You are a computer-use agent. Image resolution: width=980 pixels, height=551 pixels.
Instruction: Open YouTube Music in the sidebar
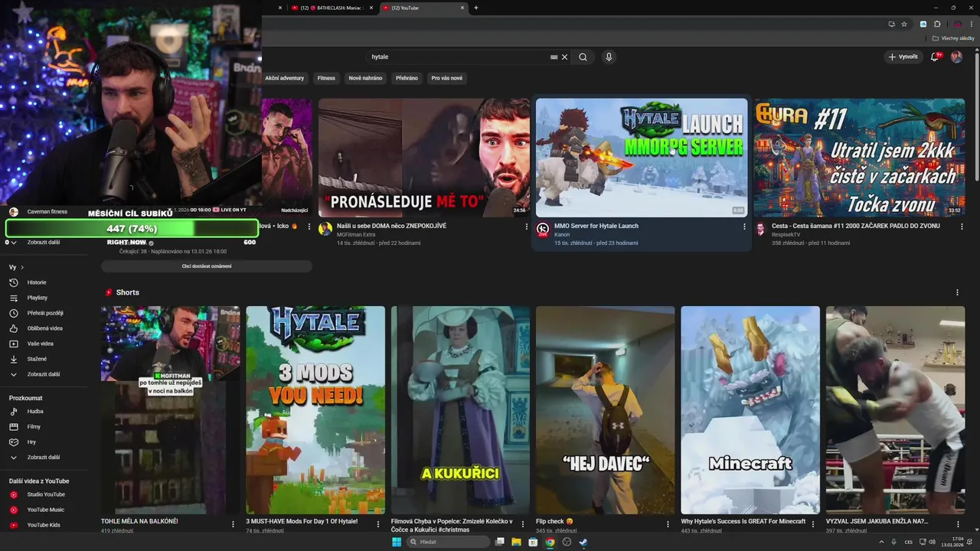tap(46, 510)
